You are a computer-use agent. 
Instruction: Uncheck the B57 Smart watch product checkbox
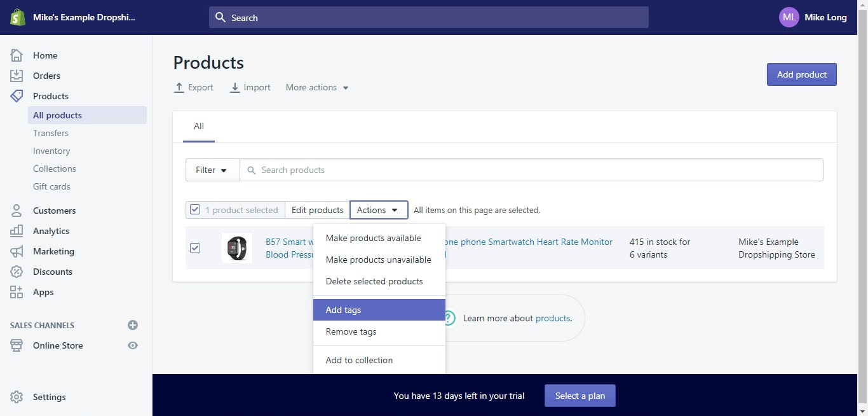[x=195, y=248]
